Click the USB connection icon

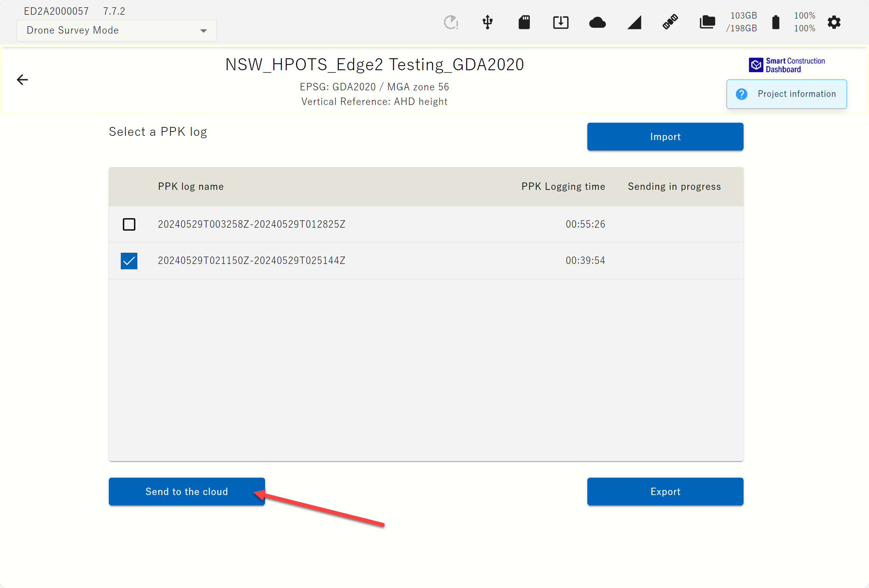pos(487,22)
